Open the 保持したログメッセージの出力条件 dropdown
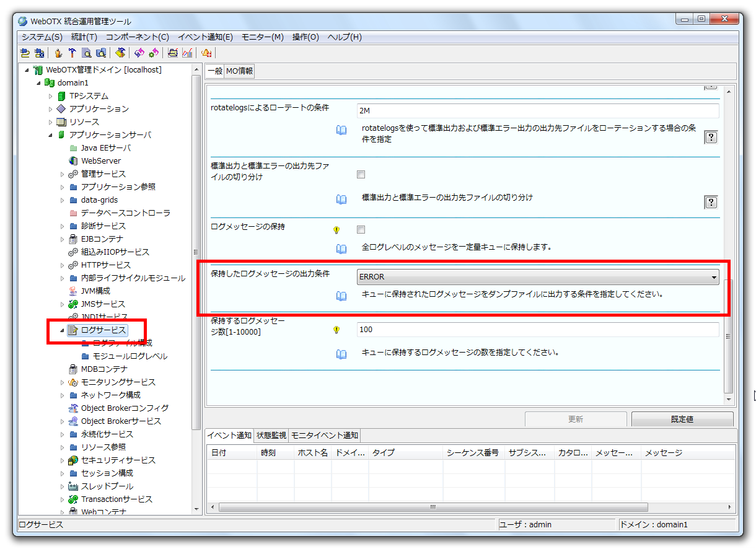 [713, 275]
